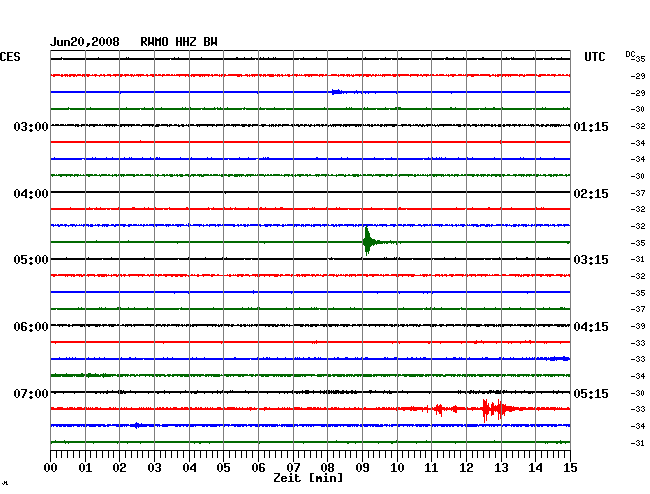Click the station label RWMO HHZ BW

(179, 42)
